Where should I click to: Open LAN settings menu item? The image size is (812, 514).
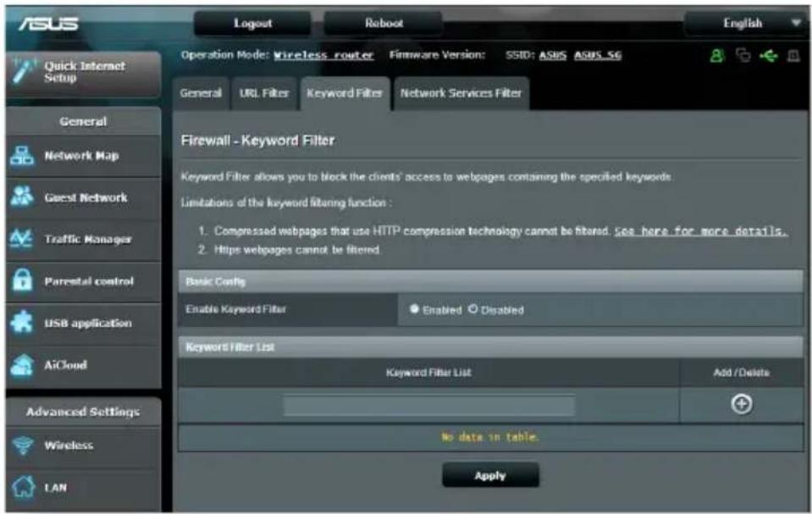point(83,488)
